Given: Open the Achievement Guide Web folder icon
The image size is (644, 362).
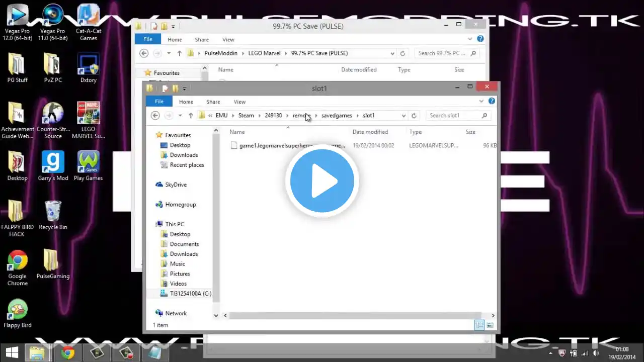Looking at the screenshot, I should pos(17,121).
